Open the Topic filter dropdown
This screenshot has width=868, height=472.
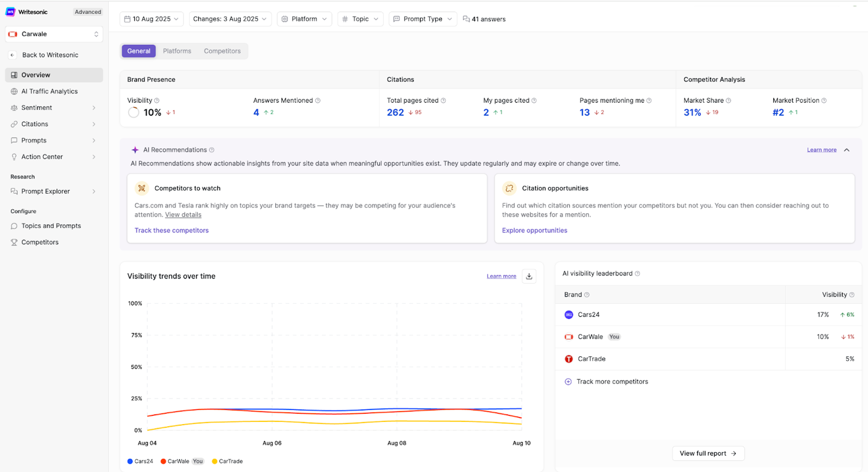[360, 19]
